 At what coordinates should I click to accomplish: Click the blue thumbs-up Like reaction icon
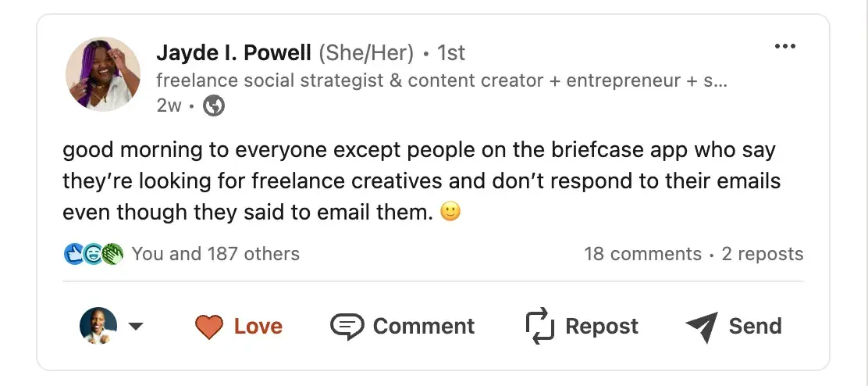tap(75, 254)
